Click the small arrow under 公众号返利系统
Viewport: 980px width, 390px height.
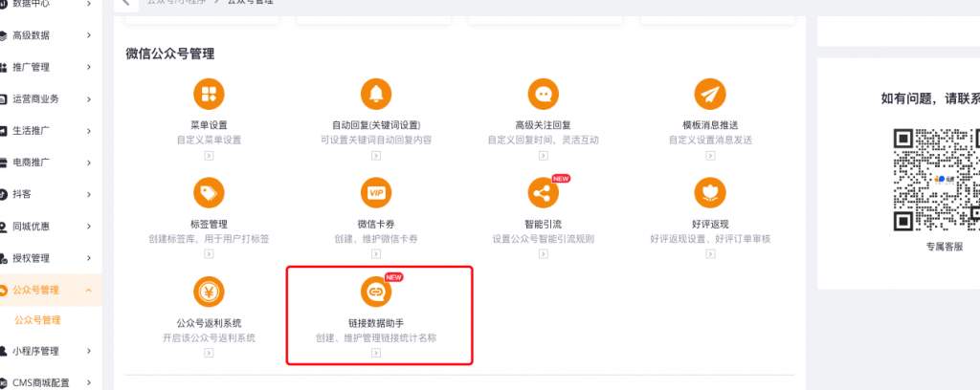209,353
